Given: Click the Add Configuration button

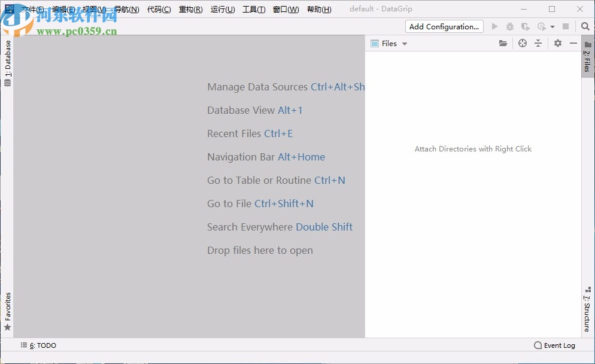Looking at the screenshot, I should pos(444,26).
